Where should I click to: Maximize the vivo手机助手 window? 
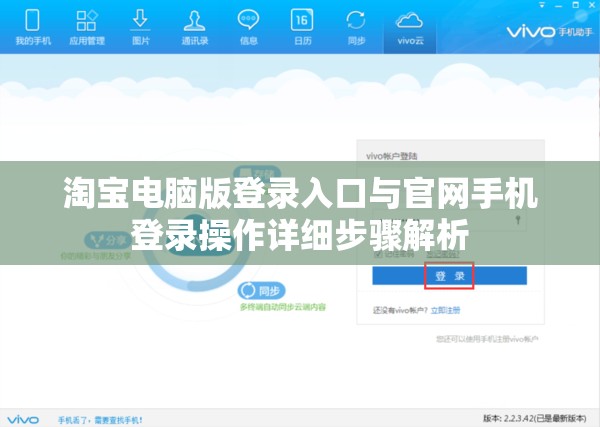pos(576,5)
